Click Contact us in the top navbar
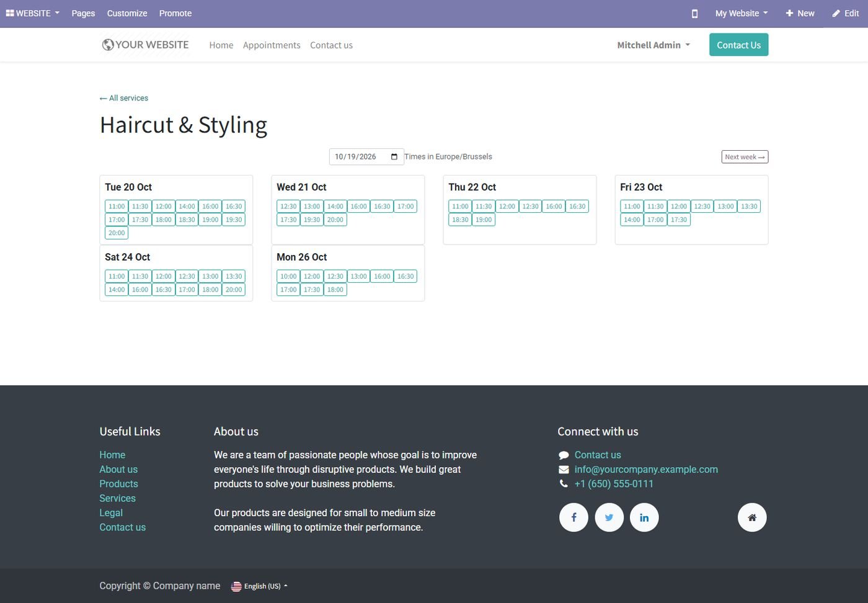Screen dimensions: 868x603 (331, 45)
